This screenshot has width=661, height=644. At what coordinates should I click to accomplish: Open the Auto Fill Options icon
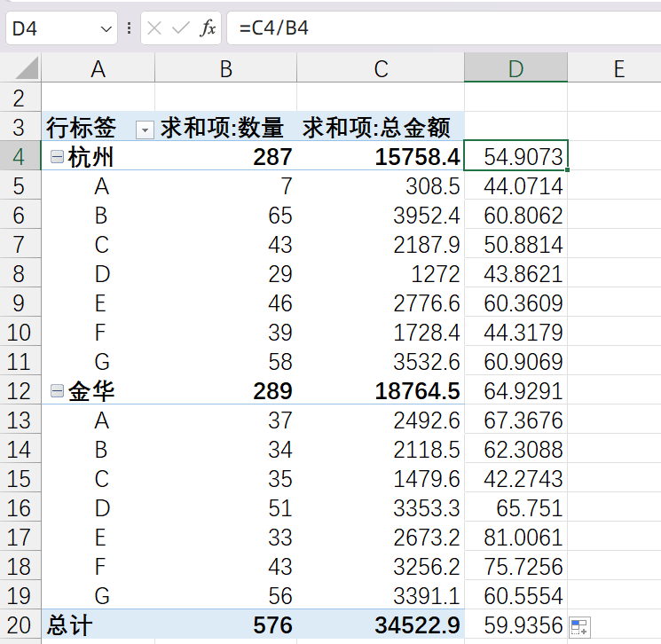[x=579, y=627]
